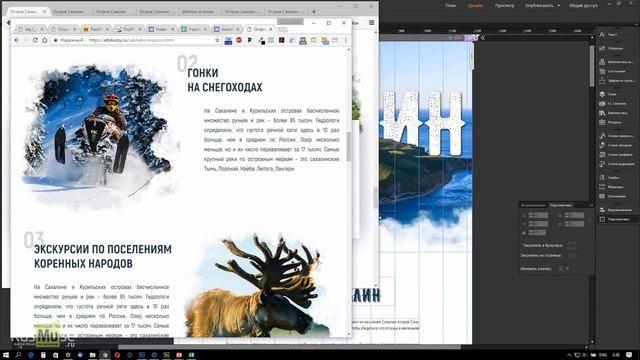Open Windows taskbar search
Image resolution: width=640 pixels, height=360 pixels.
(x=18, y=355)
